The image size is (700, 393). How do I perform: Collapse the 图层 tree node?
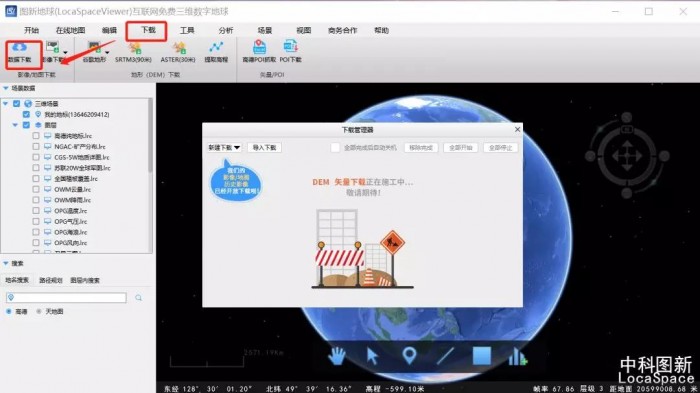(15, 125)
